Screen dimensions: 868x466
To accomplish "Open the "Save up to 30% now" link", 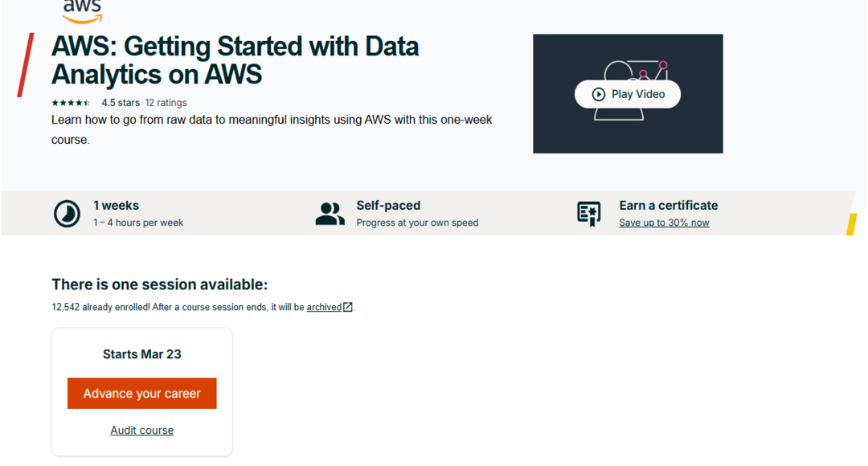I will point(664,223).
